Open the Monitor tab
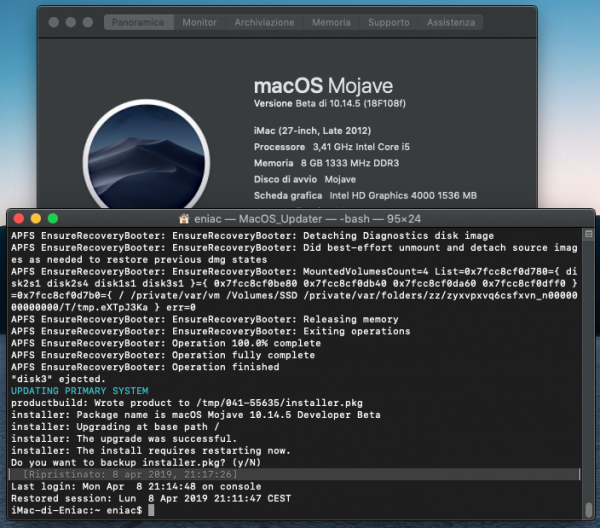This screenshot has width=600, height=528. click(199, 22)
